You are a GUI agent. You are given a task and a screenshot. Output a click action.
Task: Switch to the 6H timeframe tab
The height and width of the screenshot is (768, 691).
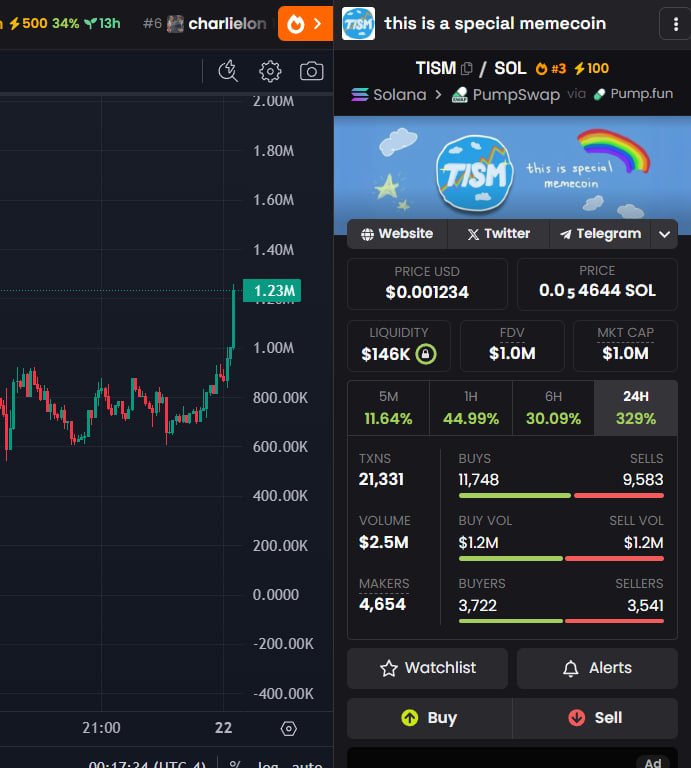click(x=553, y=408)
